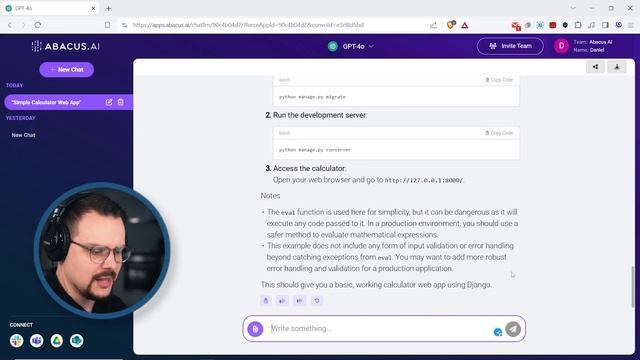Click the browser address bar URL

(248, 25)
